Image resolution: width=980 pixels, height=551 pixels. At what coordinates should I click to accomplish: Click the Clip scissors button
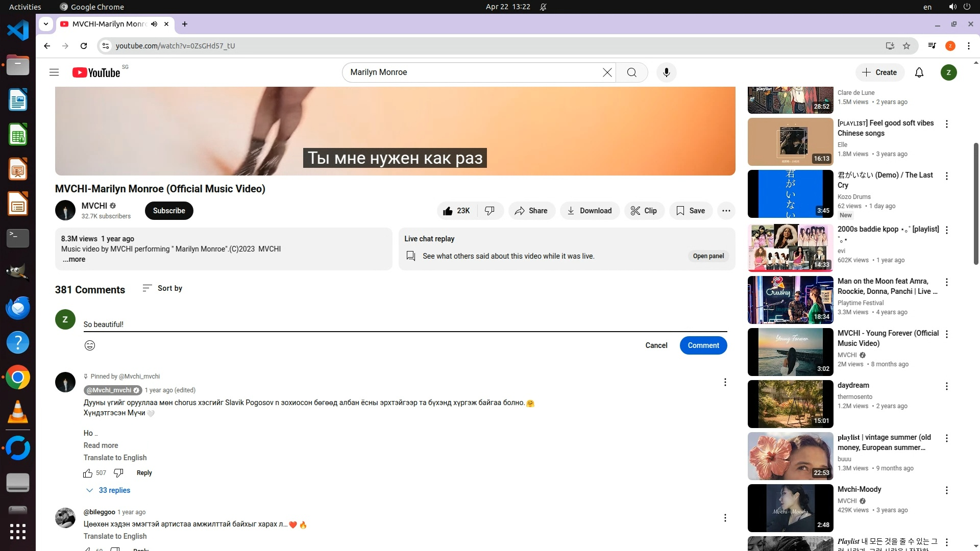point(644,211)
